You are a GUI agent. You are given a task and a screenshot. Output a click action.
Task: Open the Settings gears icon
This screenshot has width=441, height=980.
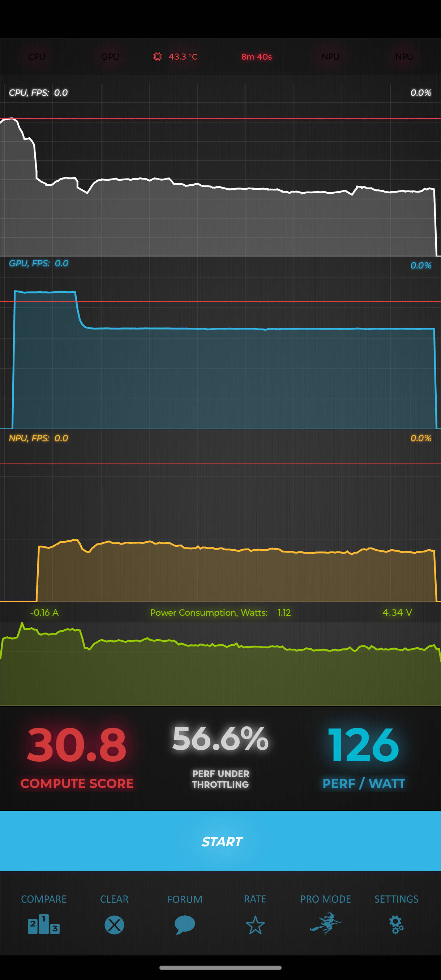(x=396, y=925)
